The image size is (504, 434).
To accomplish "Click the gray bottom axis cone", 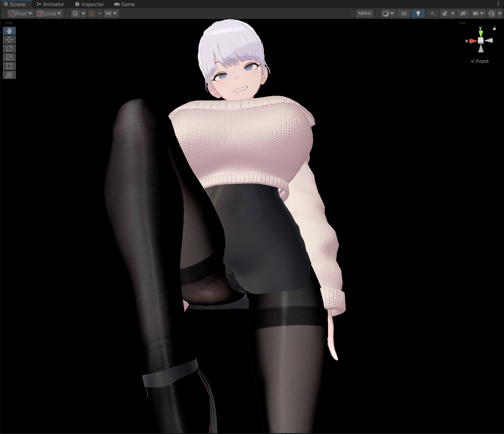I will point(481,48).
